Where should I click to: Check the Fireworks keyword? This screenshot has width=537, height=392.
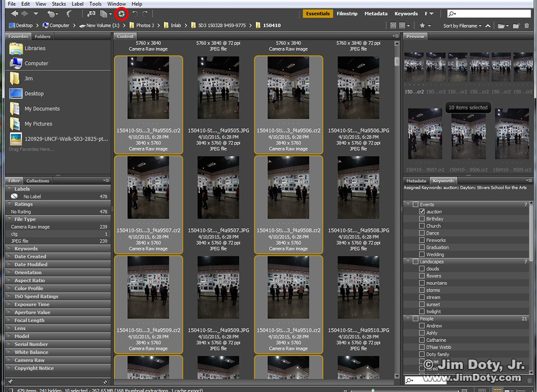click(x=422, y=240)
